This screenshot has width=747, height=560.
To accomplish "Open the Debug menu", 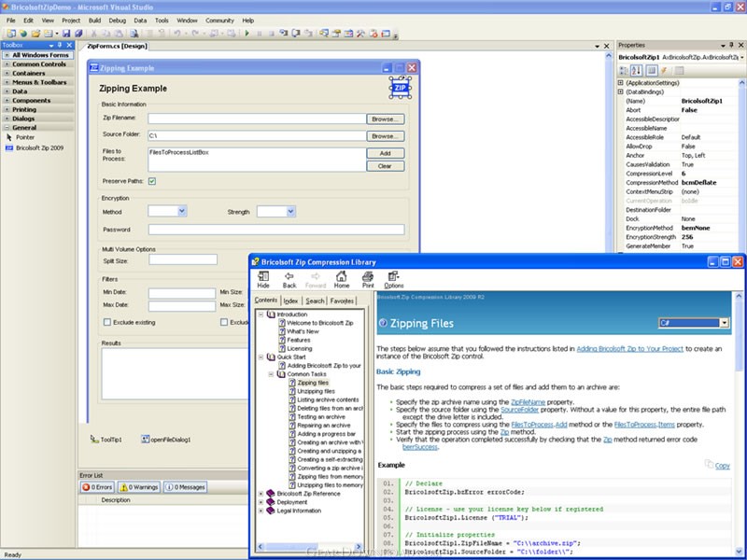I will point(118,21).
